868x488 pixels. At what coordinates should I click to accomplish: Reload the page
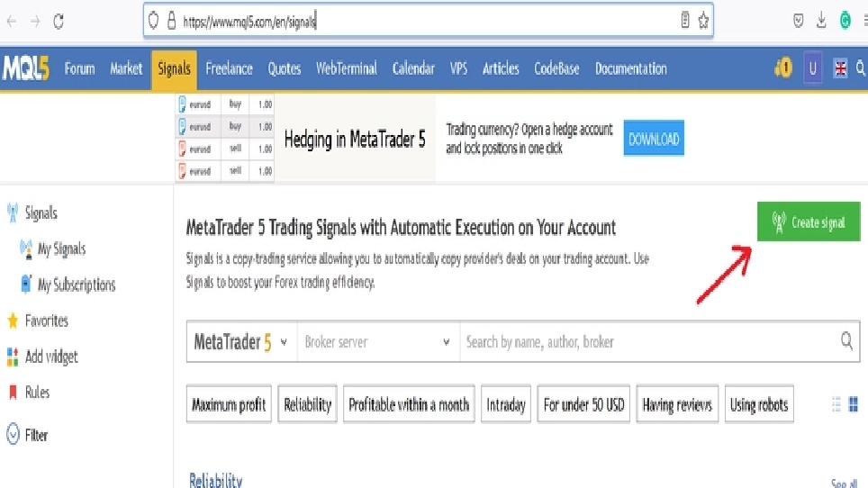(x=59, y=22)
